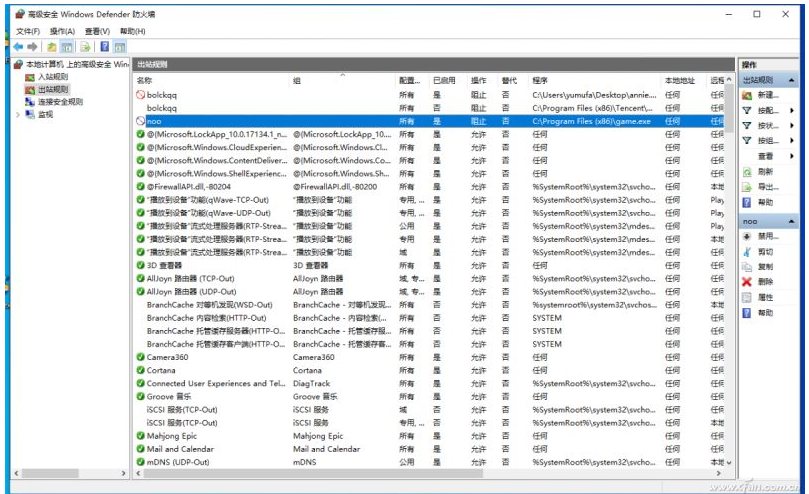
Task: Open 按配... filter by profile submenu
Action: pos(768,110)
